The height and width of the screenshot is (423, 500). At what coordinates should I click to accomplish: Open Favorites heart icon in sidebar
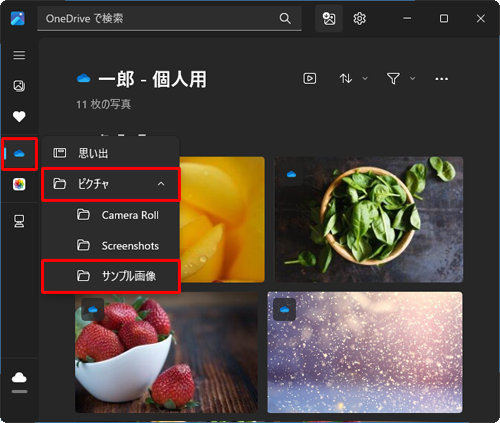19,117
